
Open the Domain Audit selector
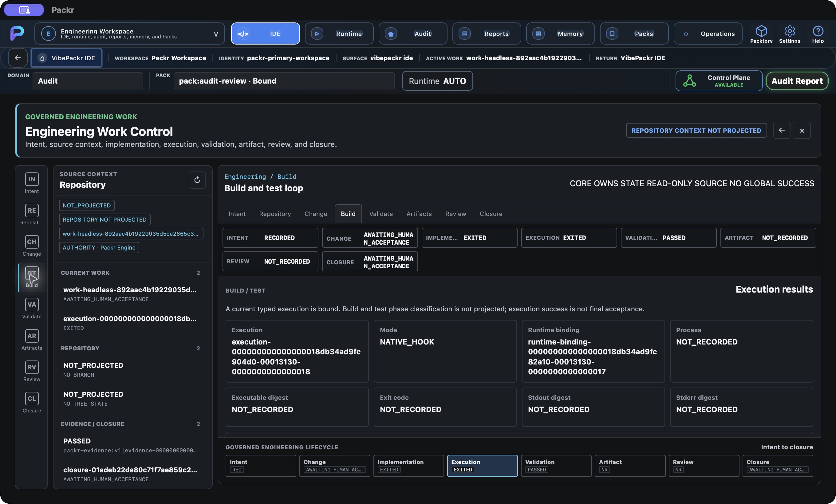click(88, 81)
